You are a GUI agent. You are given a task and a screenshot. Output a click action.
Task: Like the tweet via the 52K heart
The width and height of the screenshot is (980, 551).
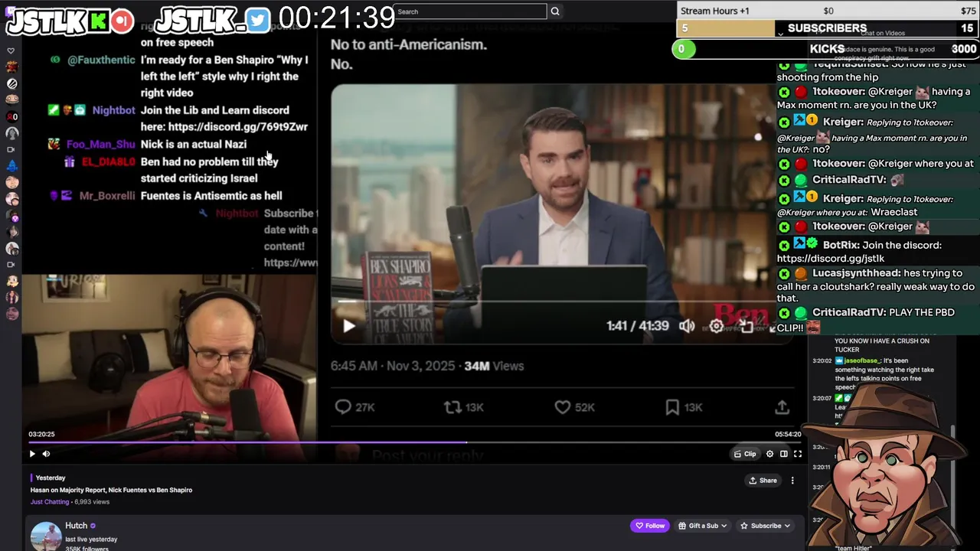pyautogui.click(x=563, y=407)
